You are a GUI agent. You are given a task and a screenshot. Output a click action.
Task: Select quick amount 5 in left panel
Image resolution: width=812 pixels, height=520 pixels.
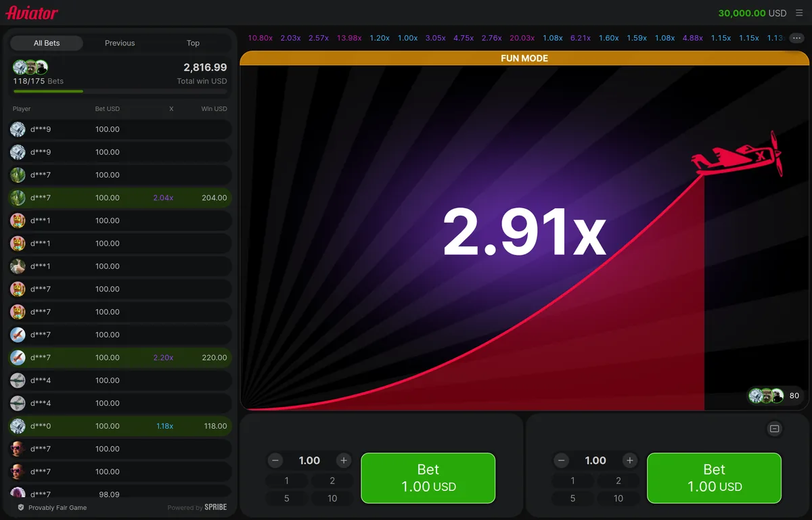click(287, 498)
